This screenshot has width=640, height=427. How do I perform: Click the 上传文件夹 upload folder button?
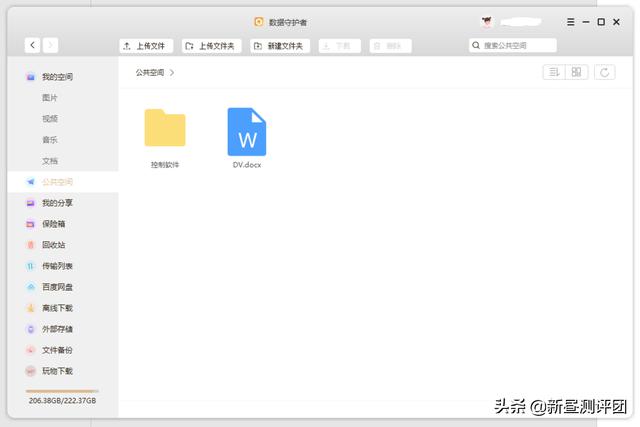(x=211, y=46)
